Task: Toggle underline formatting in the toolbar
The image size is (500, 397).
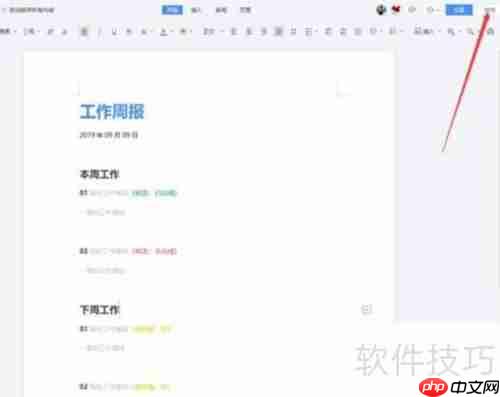Action: (114, 32)
